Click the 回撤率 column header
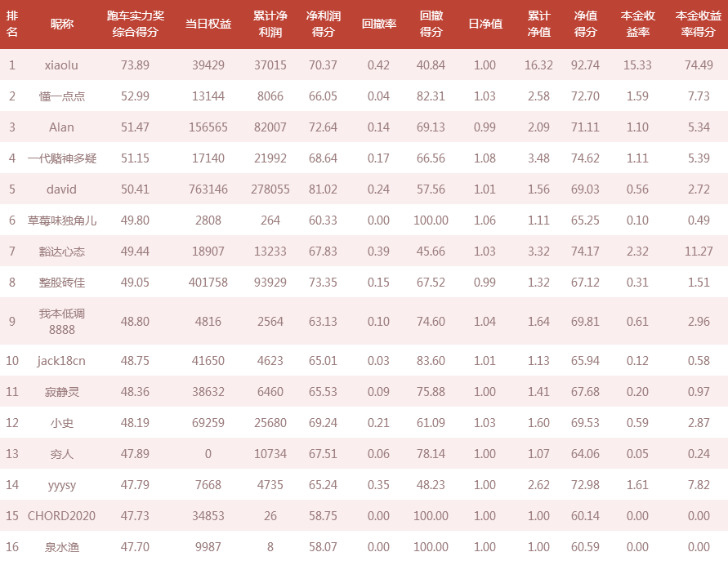 tap(379, 24)
